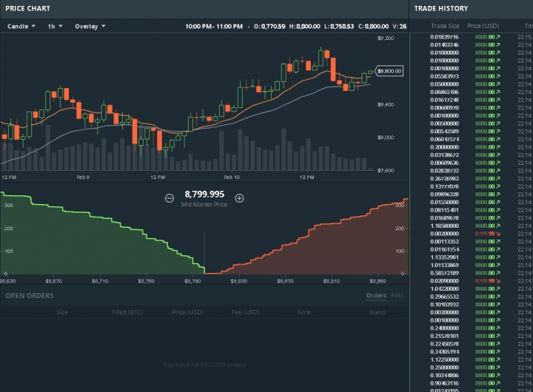Viewport: 533px width, 392px height.
Task: Expand the Overlay dropdown
Action: tap(90, 26)
